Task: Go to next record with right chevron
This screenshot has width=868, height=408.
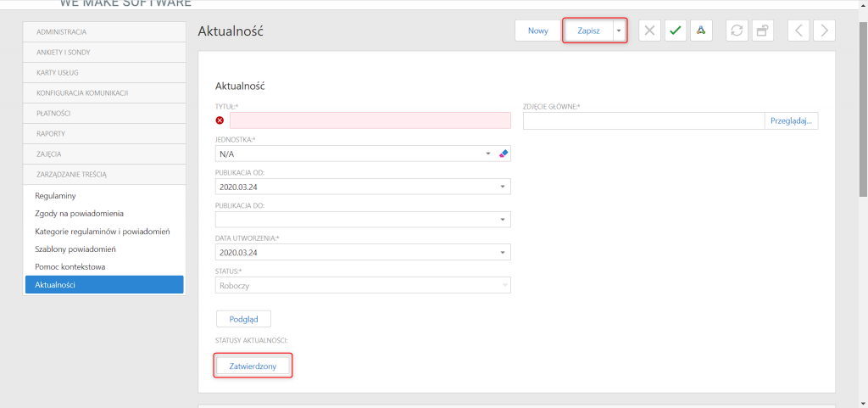Action: tap(824, 31)
